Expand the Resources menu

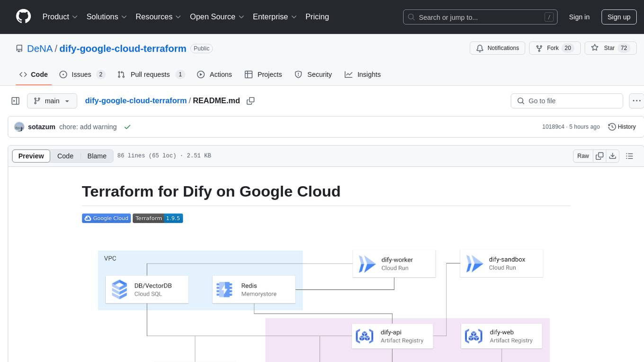pos(158,17)
